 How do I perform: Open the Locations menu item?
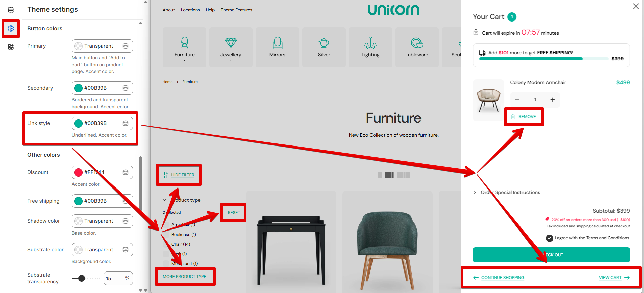(x=190, y=10)
